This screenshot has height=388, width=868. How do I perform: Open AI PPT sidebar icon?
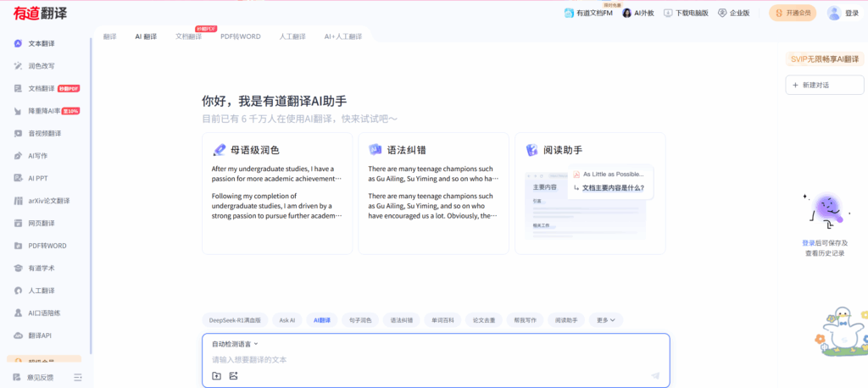point(19,178)
